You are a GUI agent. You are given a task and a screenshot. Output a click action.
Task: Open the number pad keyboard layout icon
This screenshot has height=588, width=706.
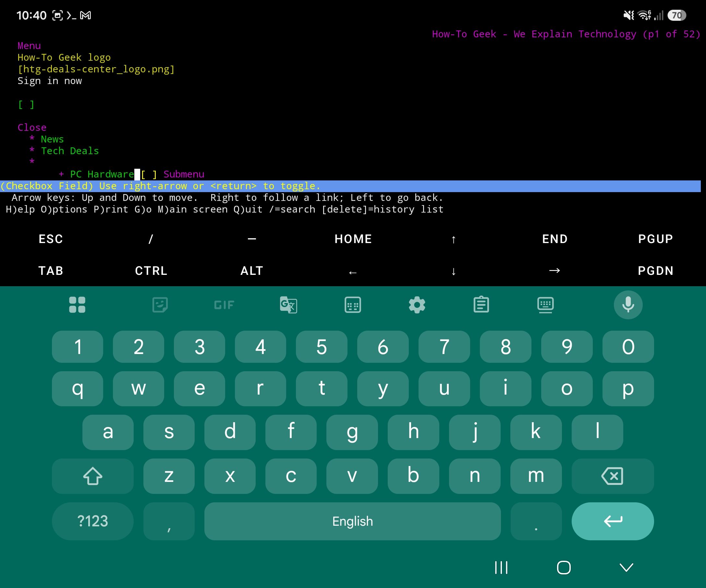coord(353,305)
